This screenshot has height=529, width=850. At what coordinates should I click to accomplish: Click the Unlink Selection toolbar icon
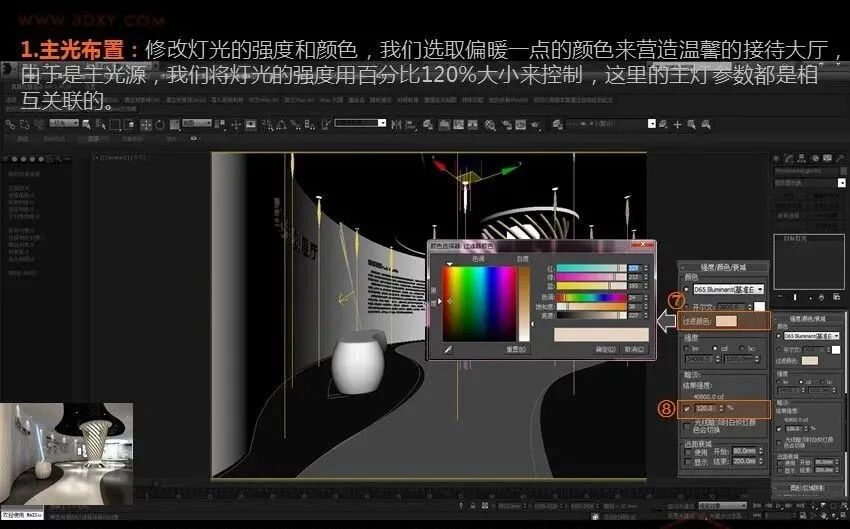click(x=24, y=124)
